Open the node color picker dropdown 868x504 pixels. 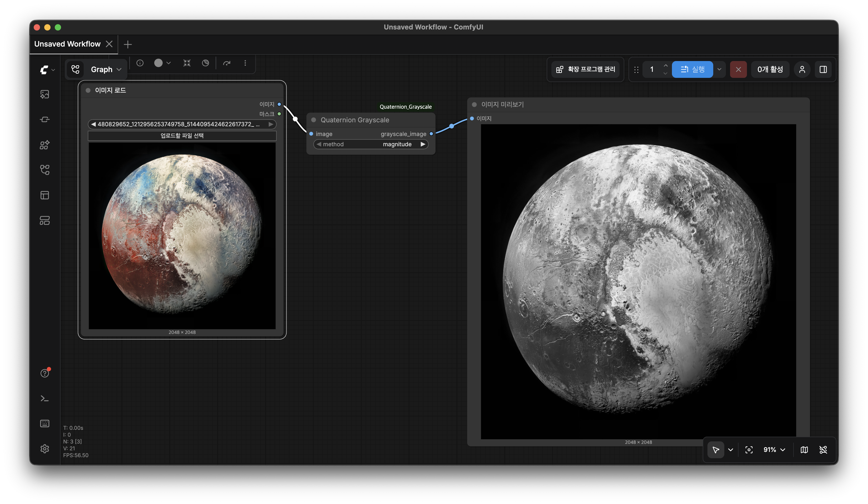162,63
